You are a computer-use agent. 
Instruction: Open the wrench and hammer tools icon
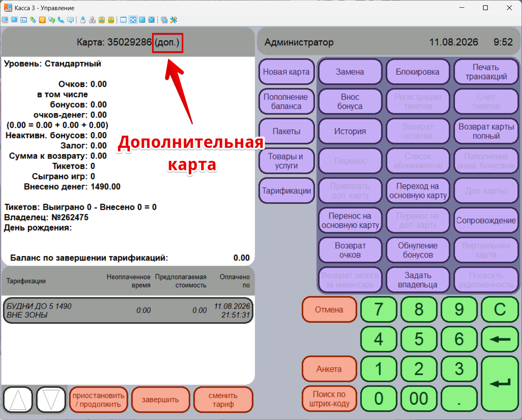[x=174, y=20]
